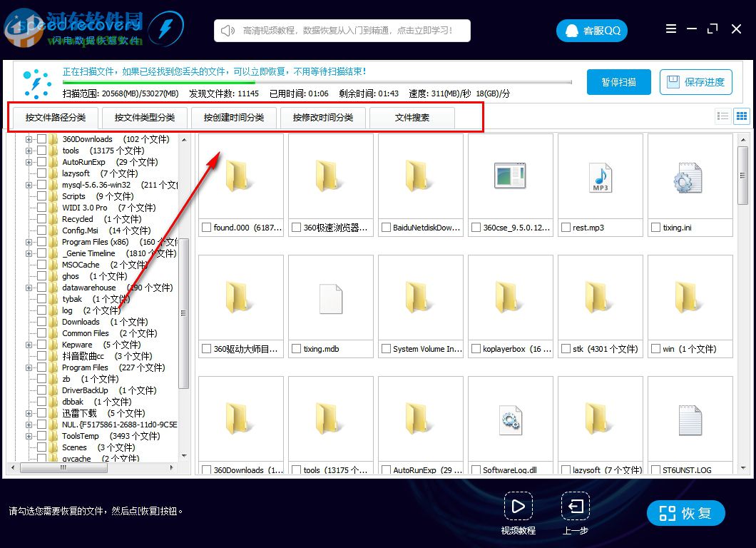Check the 抖音歌曲cc row checkbox in tree

[x=41, y=355]
